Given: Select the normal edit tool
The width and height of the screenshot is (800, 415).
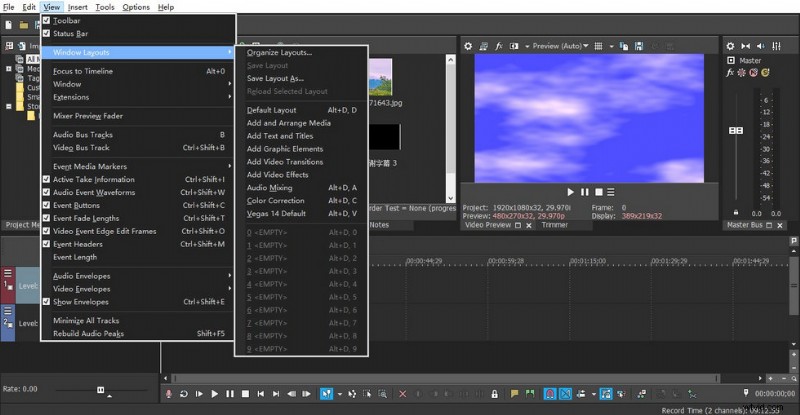Looking at the screenshot, I should [x=326, y=394].
